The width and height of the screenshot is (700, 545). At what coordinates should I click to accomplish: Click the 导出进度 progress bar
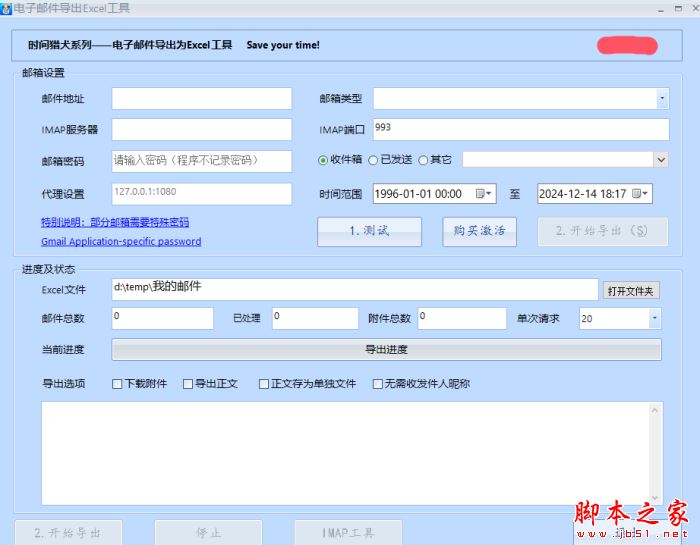click(386, 350)
